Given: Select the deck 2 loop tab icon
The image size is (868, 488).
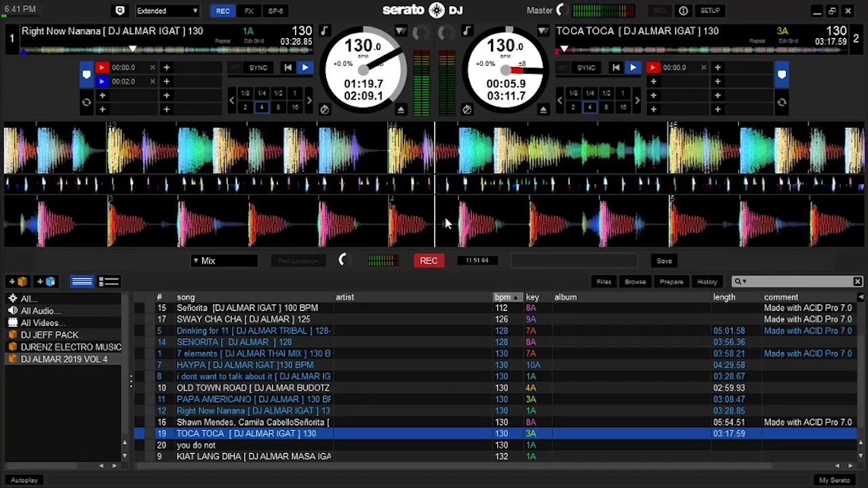Looking at the screenshot, I should [x=782, y=102].
